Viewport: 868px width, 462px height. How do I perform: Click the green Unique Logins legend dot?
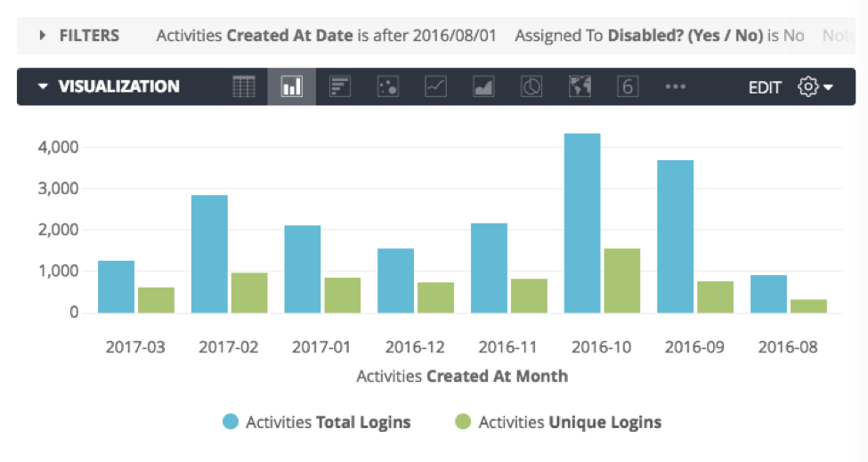pos(463,422)
